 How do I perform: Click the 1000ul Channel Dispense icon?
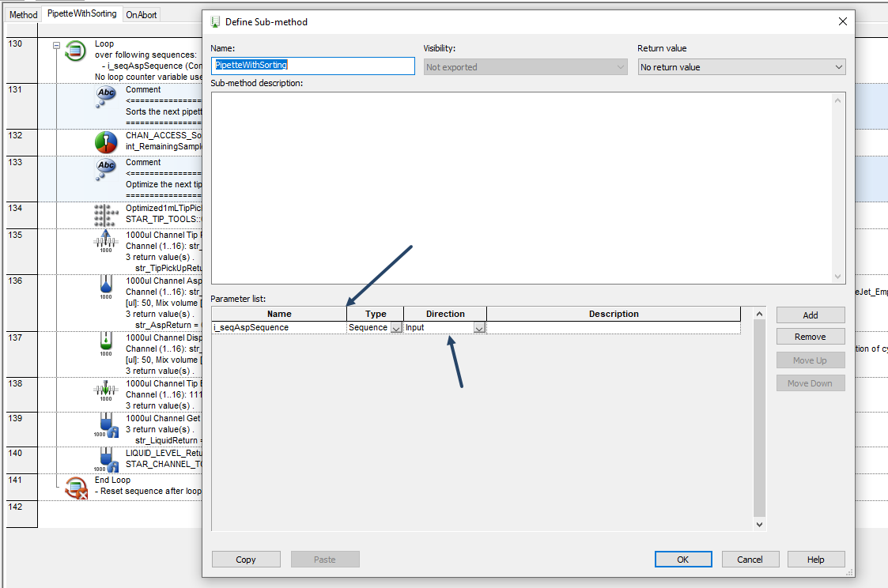(106, 344)
